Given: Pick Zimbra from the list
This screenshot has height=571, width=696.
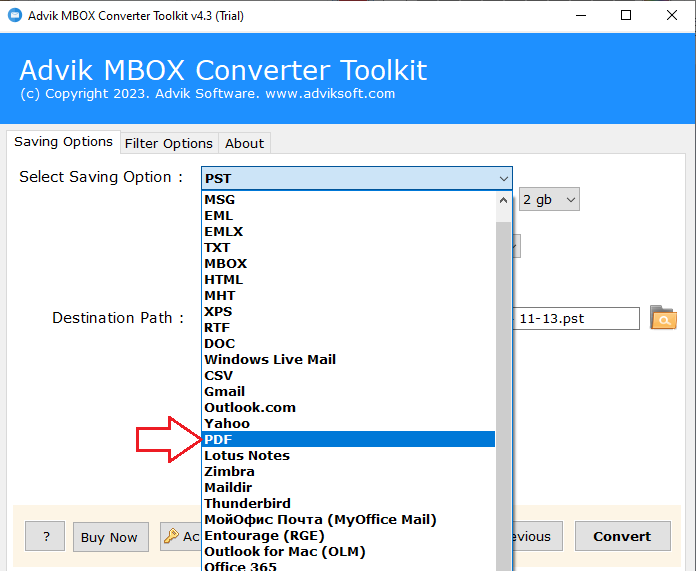Looking at the screenshot, I should click(348, 472).
